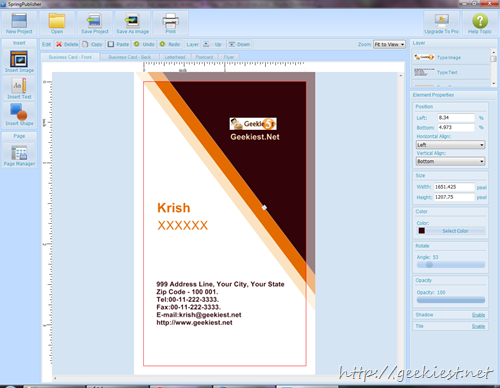Copy the selected element
Screen dimensions: 500x388
[x=92, y=44]
